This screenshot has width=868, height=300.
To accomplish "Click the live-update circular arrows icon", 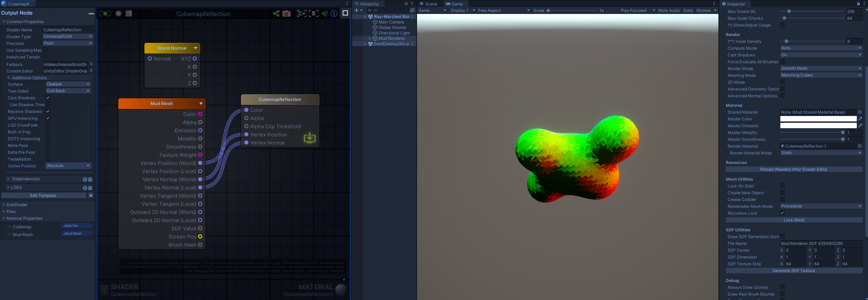I will 105,14.
